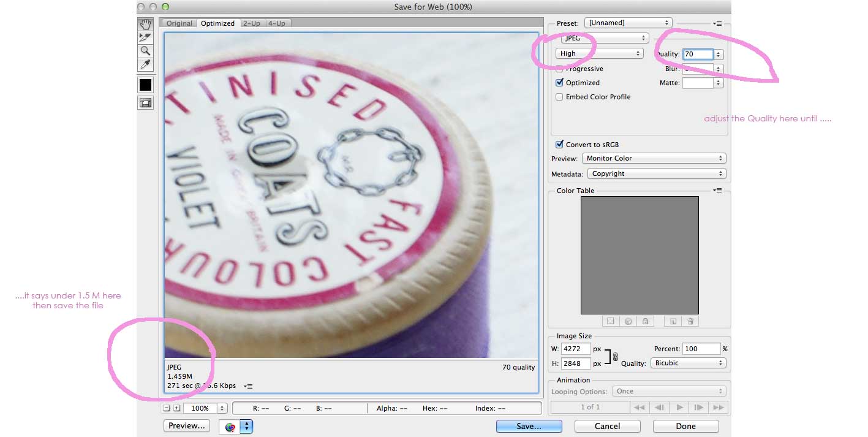
Task: Enable Embed Color Profile
Action: (x=559, y=97)
